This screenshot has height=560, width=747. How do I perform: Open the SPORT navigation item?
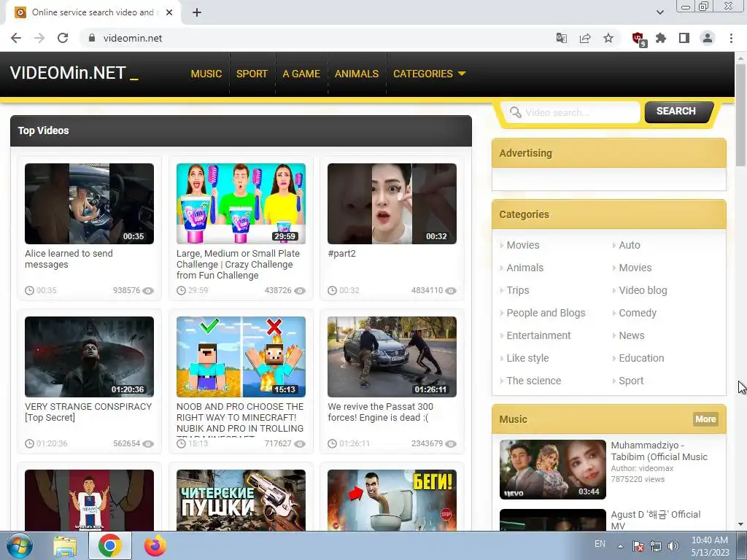pyautogui.click(x=252, y=74)
